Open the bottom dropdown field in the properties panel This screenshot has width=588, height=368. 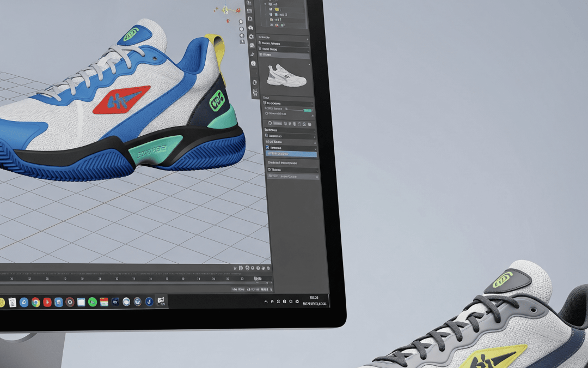coord(292,170)
